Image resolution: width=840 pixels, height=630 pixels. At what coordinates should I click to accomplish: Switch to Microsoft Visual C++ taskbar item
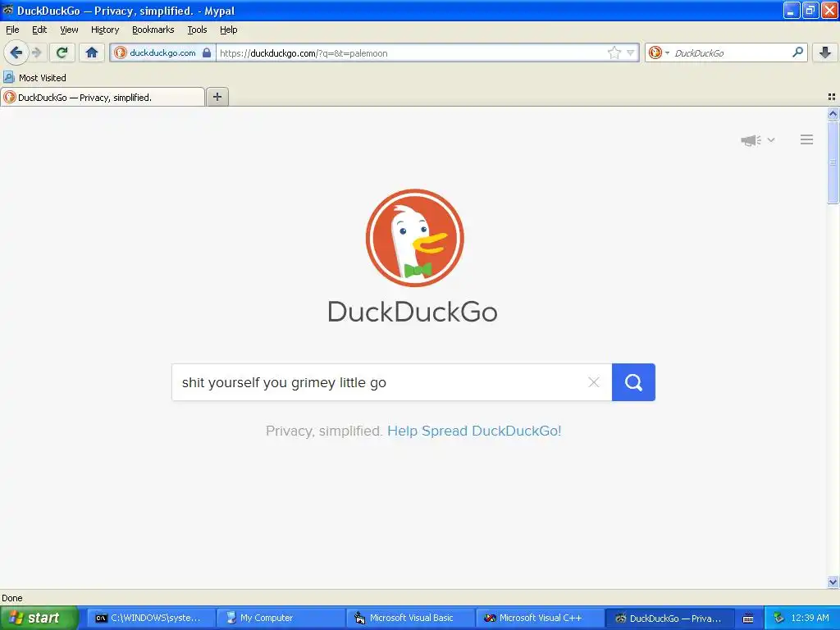coord(540,618)
